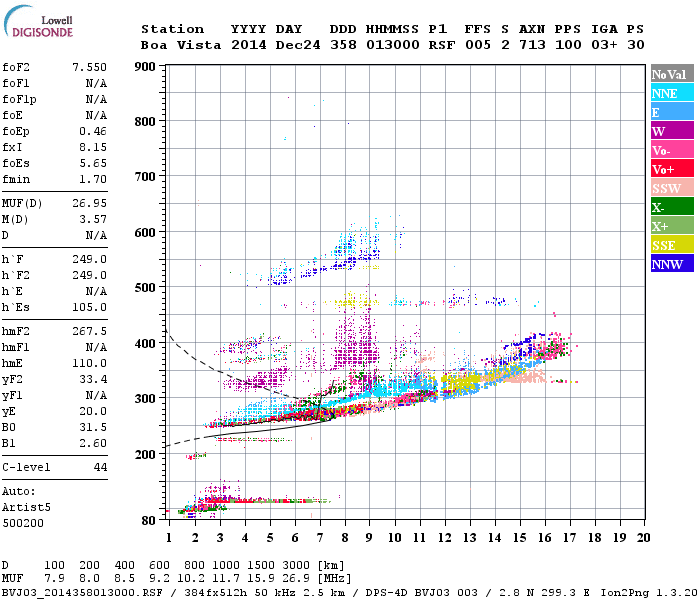The image size is (700, 600).
Task: Select the SSE yellow legend swatch
Action: pos(672,245)
